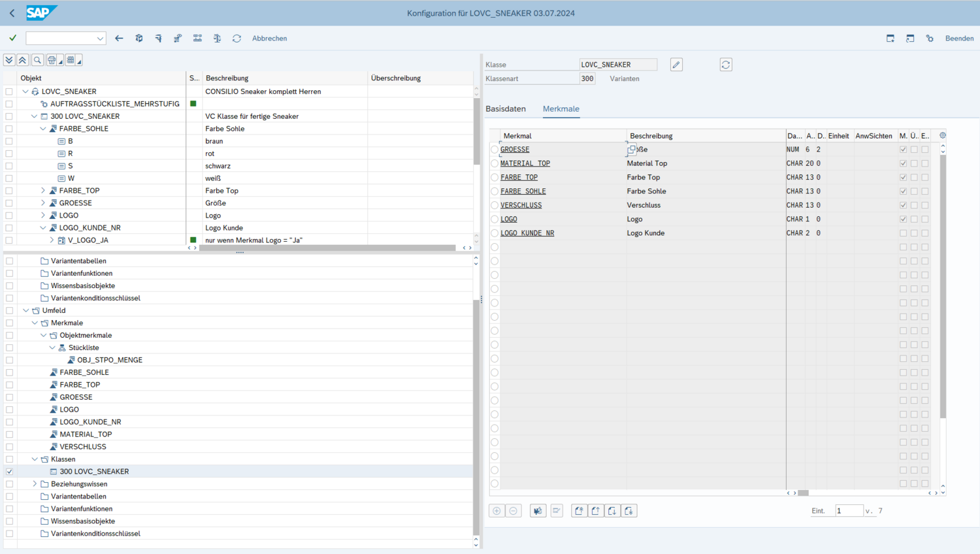This screenshot has height=554, width=980.
Task: Expand the V_LOGO_JA node
Action: pyautogui.click(x=52, y=240)
